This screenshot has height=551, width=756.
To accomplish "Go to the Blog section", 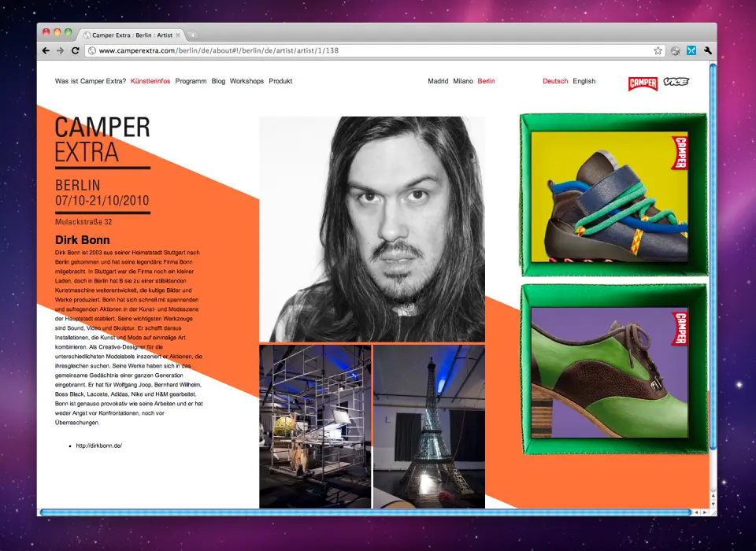I will coord(218,81).
